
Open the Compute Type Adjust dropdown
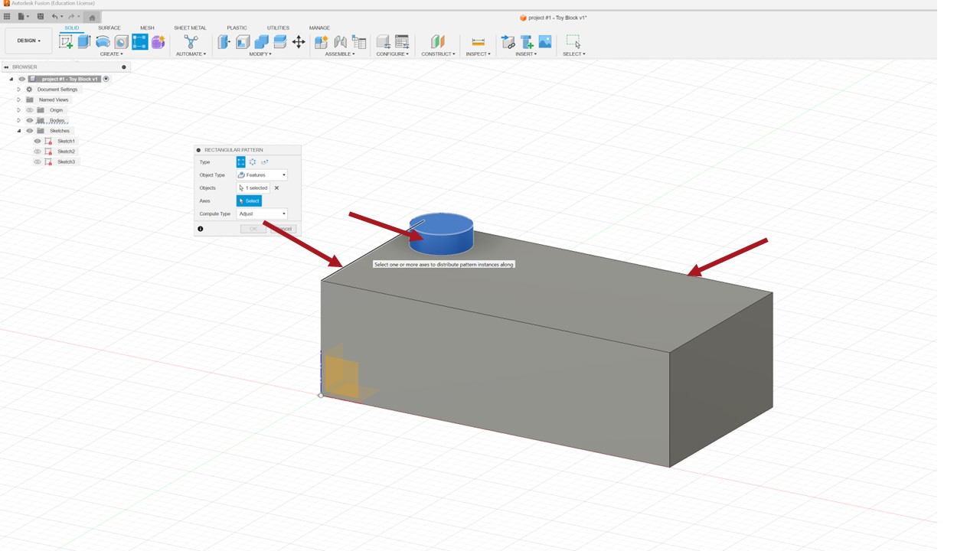[x=262, y=214]
